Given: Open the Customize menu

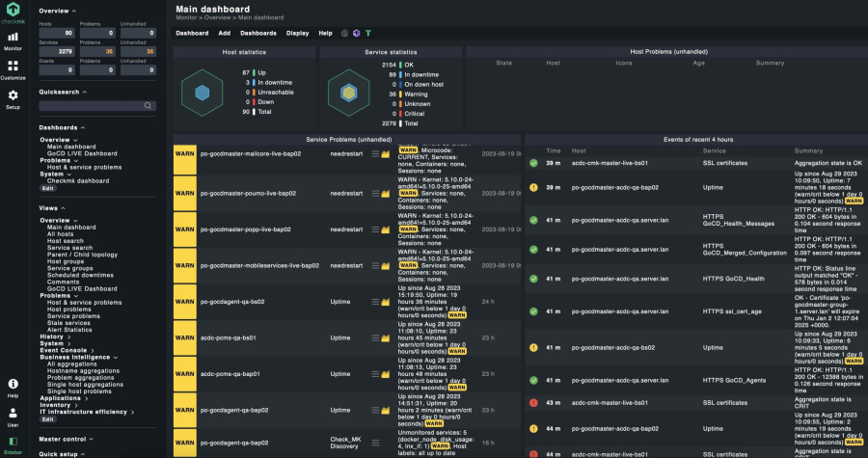Looking at the screenshot, I should click(14, 70).
